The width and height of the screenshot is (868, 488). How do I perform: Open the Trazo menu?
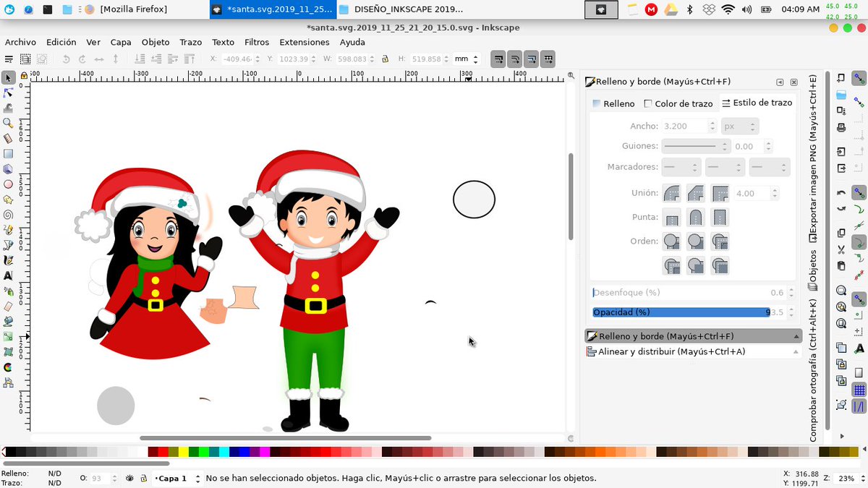tap(191, 42)
